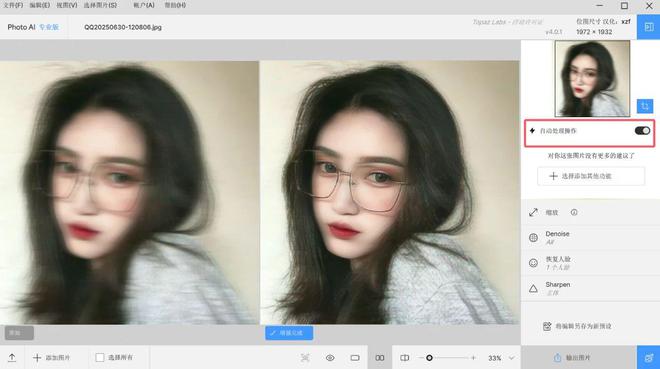This screenshot has height=369, width=660.
Task: Open the Sharpen enhancement settings
Action: 591,288
